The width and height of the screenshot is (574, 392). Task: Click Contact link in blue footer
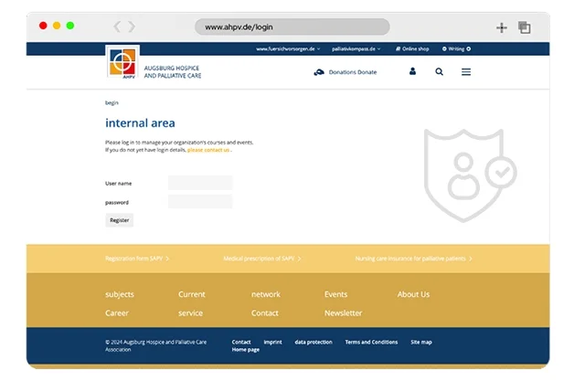(241, 342)
